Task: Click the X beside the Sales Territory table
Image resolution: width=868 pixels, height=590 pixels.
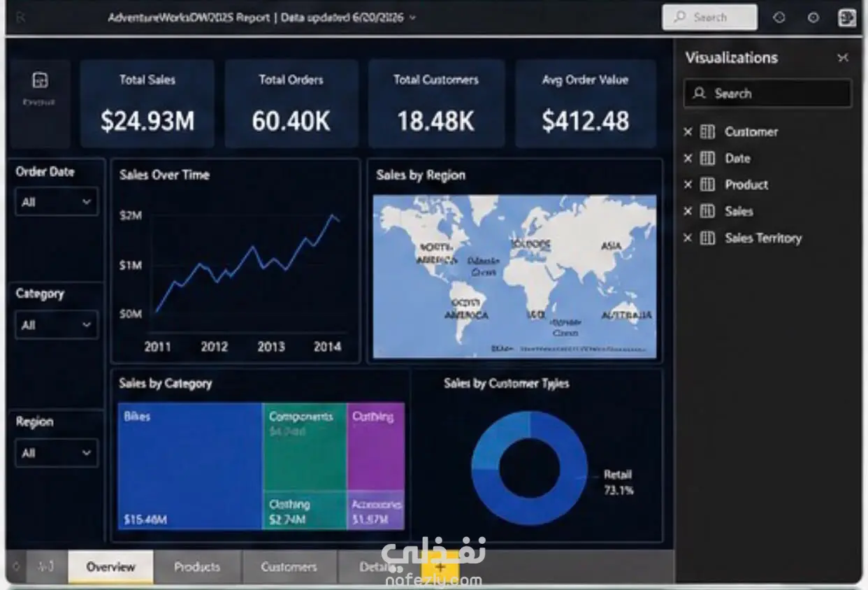Action: click(x=688, y=238)
